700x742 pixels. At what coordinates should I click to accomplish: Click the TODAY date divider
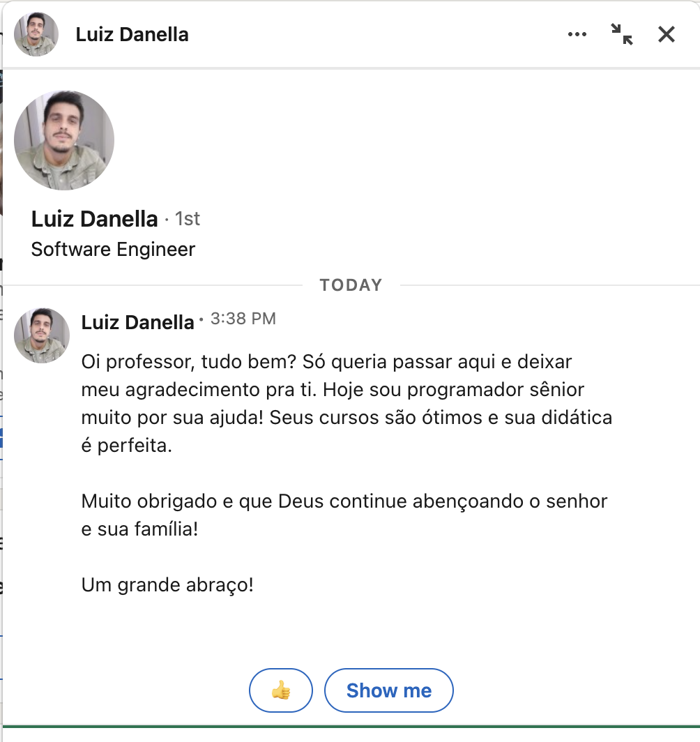(351, 285)
